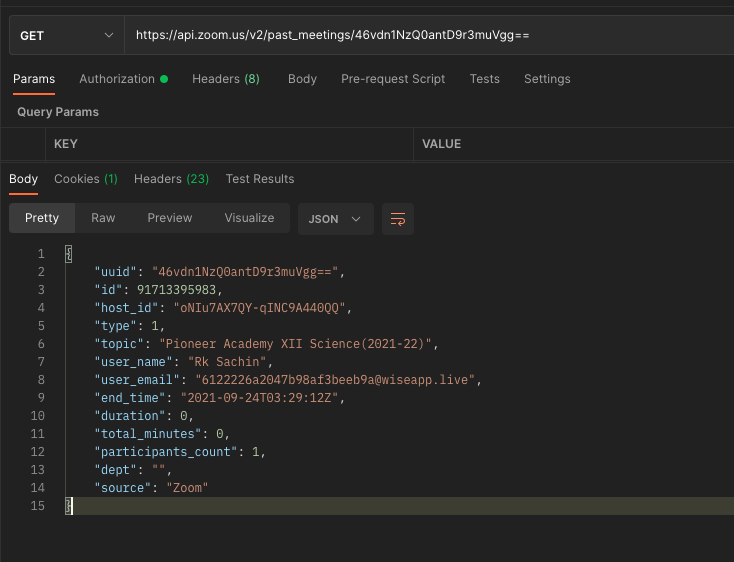Collapse JSON at line 1 brace
734x562 pixels.
click(x=68, y=254)
